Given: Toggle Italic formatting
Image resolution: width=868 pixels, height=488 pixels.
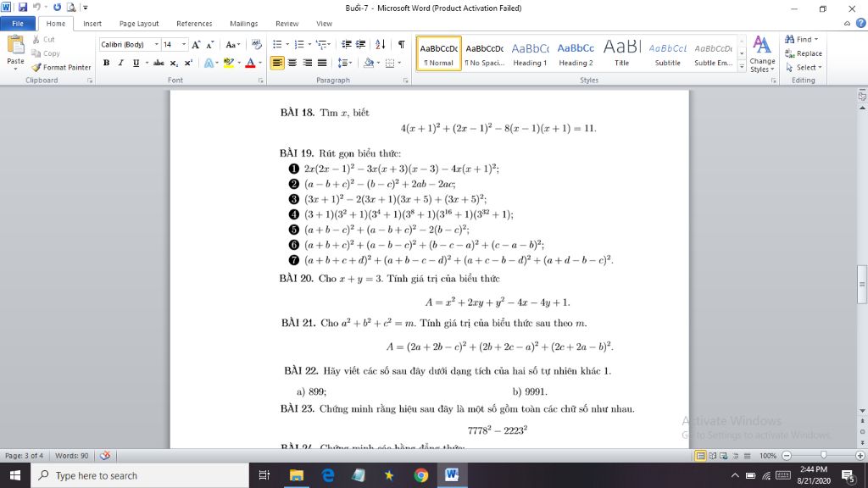Looking at the screenshot, I should 120,63.
